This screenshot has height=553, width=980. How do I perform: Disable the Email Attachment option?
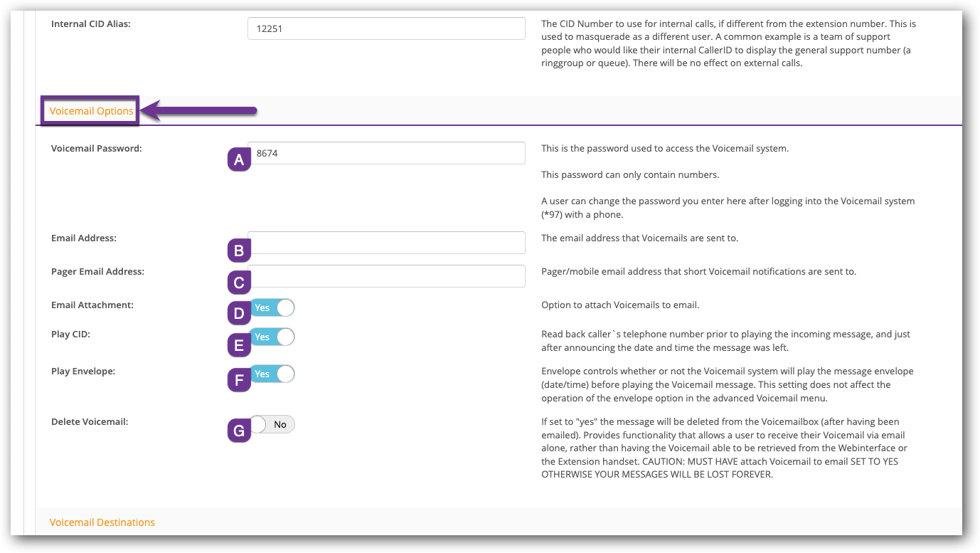pyautogui.click(x=273, y=307)
